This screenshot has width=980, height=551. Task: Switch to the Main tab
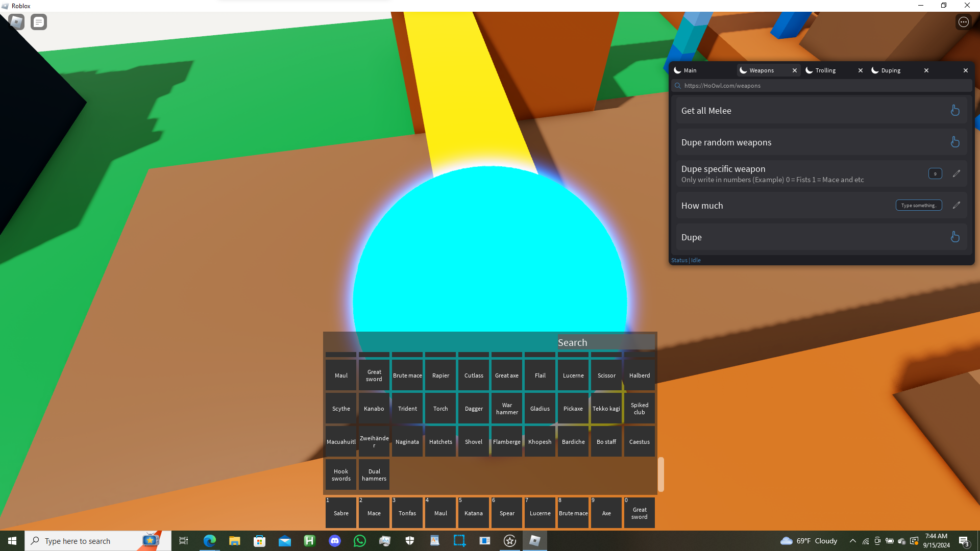703,70
